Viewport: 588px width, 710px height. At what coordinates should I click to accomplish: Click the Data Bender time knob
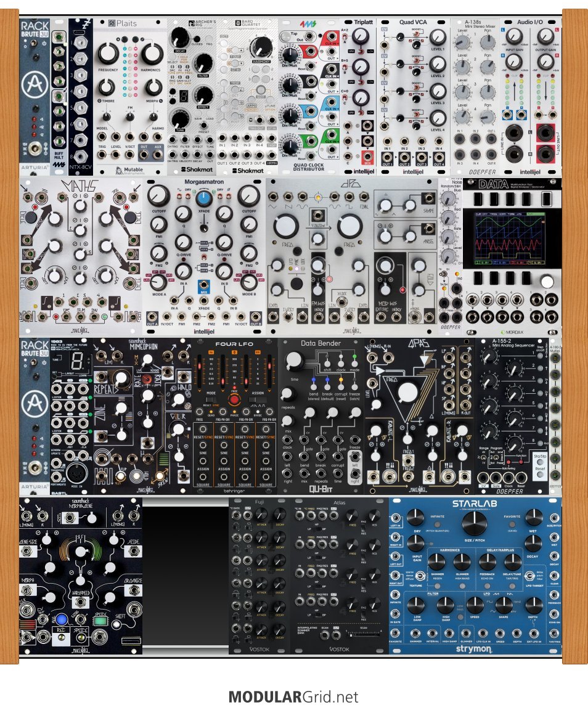click(293, 361)
